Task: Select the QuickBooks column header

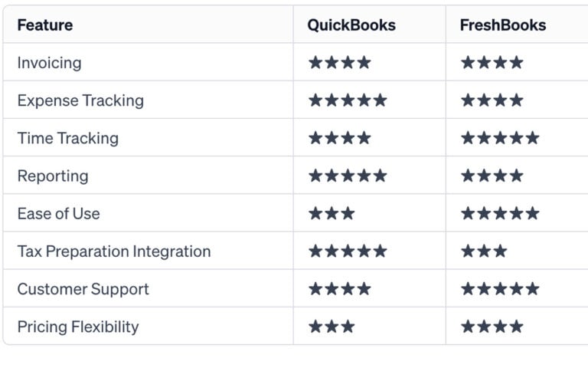Action: pos(351,25)
